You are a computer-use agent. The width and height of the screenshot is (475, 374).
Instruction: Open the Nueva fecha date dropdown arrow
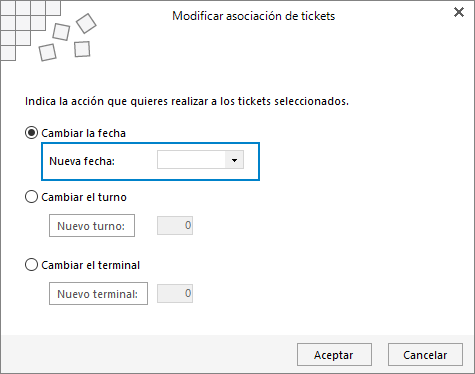click(x=234, y=160)
